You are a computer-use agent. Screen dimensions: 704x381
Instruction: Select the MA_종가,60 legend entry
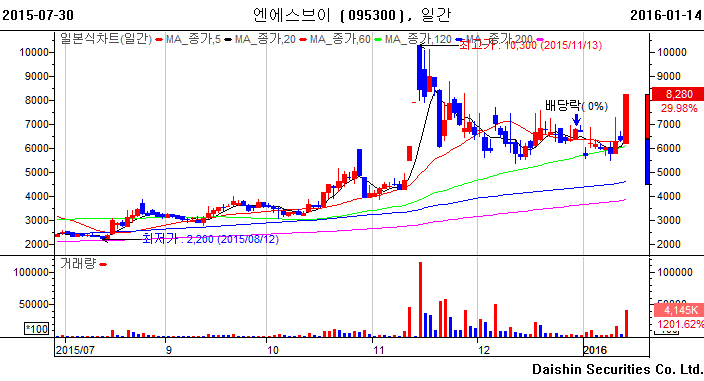click(x=340, y=39)
